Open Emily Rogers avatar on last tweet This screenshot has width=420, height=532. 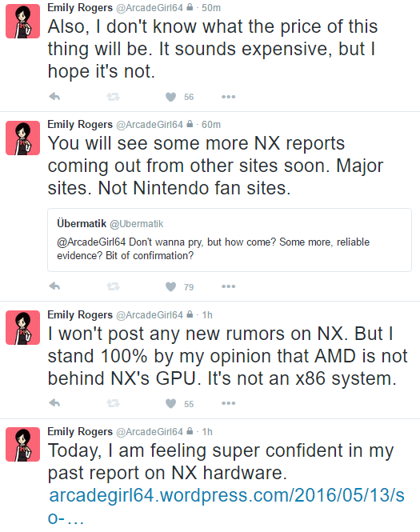tap(22, 444)
